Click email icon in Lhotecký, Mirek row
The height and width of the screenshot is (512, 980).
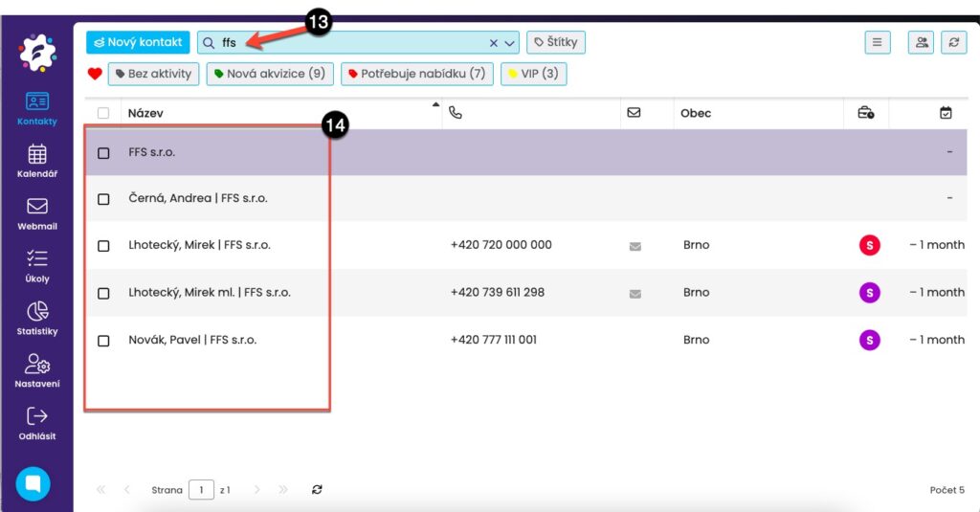(x=635, y=246)
